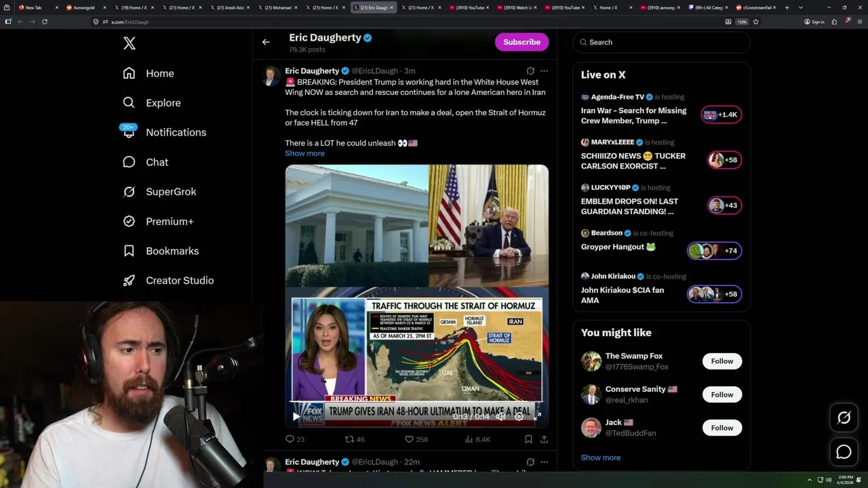Viewport: 868px width, 488px height.
Task: Open the browser hamburger menu
Action: pyautogui.click(x=859, y=22)
